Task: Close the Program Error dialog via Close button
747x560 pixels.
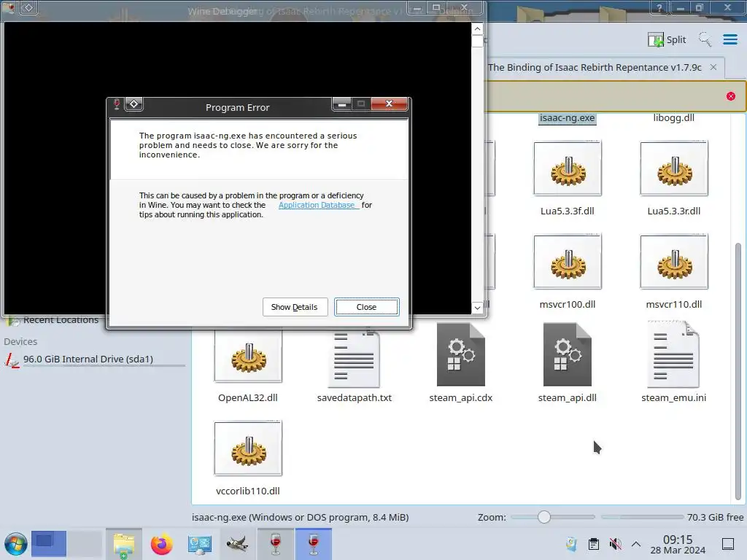Action: (x=366, y=307)
